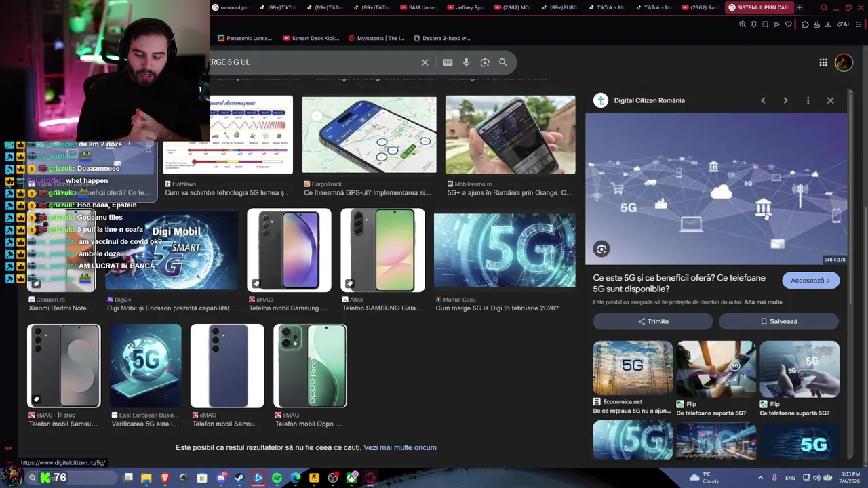Open Steam from the taskbar
The width and height of the screenshot is (868, 488).
click(239, 478)
